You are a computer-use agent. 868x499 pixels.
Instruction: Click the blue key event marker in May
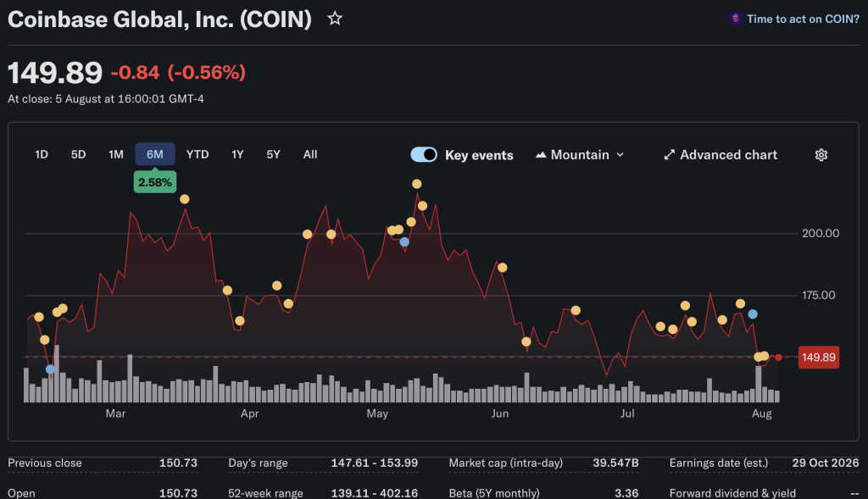404,241
